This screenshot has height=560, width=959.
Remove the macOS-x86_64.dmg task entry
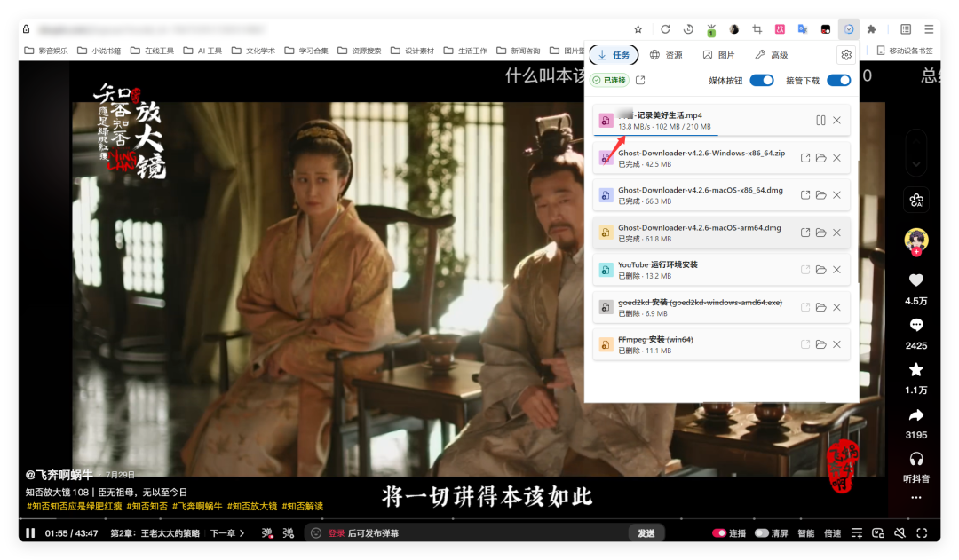pyautogui.click(x=836, y=195)
